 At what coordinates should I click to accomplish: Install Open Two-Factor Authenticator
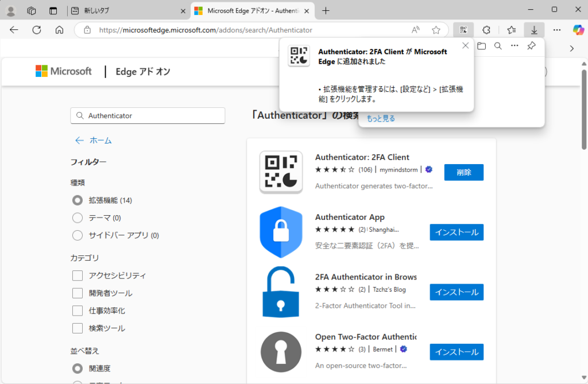457,352
